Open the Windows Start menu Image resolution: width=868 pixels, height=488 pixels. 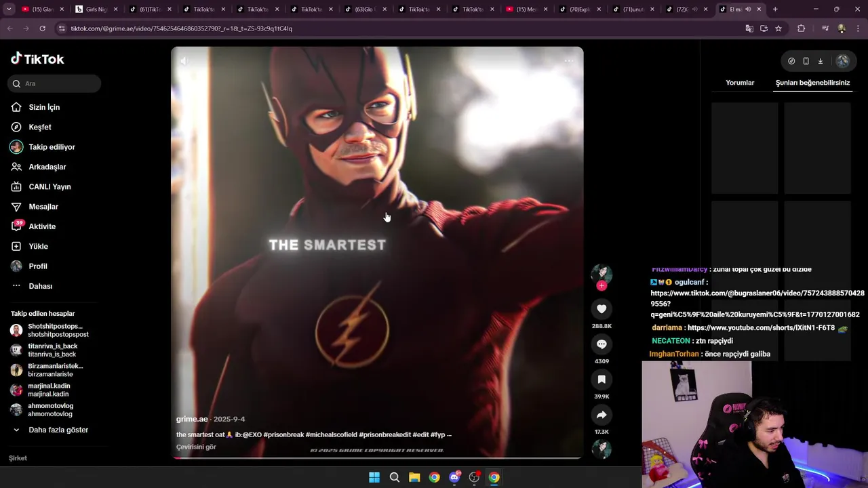(x=374, y=477)
